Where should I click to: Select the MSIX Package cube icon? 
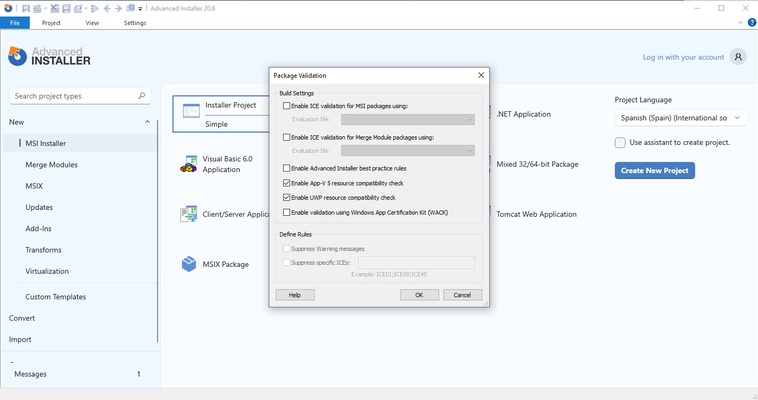point(189,264)
